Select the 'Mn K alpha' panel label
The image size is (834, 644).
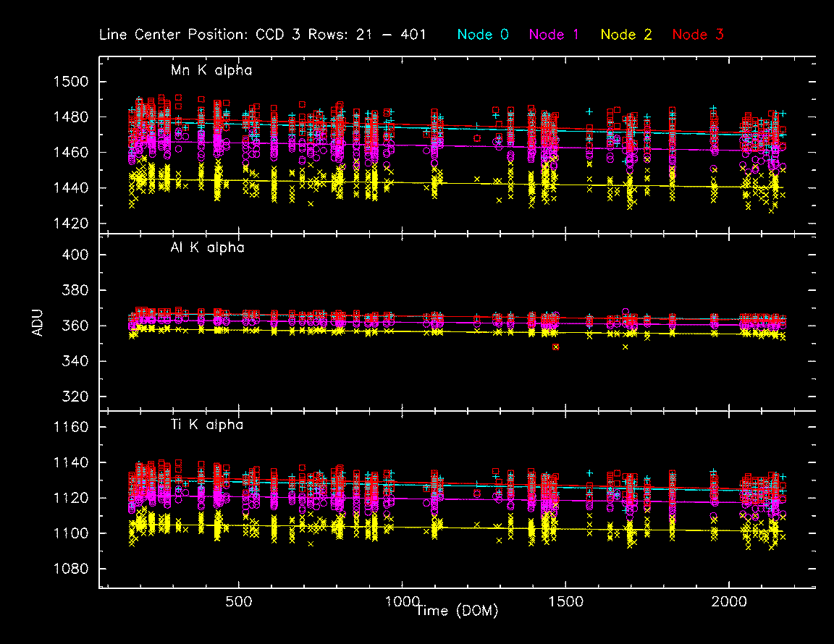click(211, 70)
